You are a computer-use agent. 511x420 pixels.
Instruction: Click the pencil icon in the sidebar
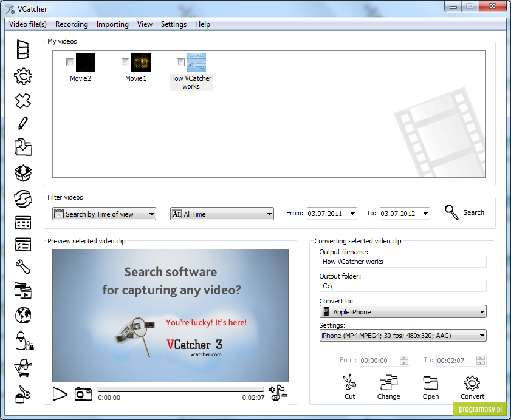pos(23,123)
